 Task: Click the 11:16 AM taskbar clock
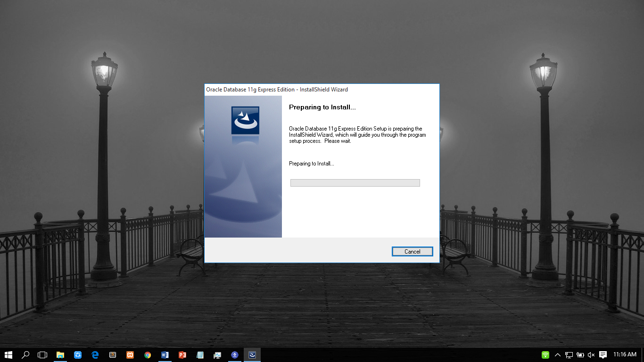point(625,354)
